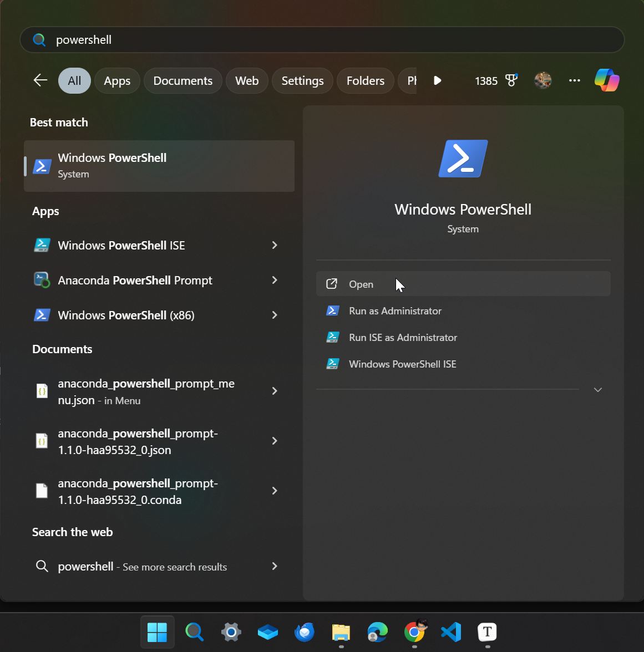Select Windows PowerShell (x86) result
Viewport: 644px width, 652px height.
pos(159,315)
